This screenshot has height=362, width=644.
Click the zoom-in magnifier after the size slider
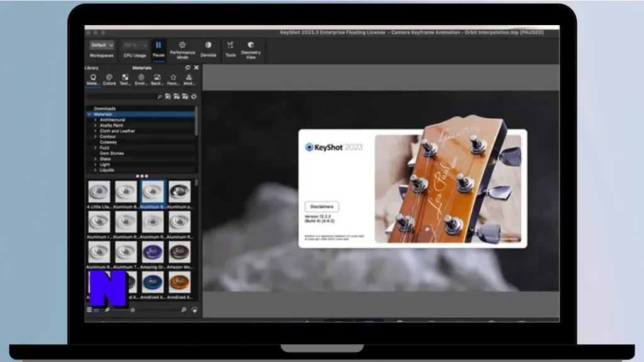(184, 310)
